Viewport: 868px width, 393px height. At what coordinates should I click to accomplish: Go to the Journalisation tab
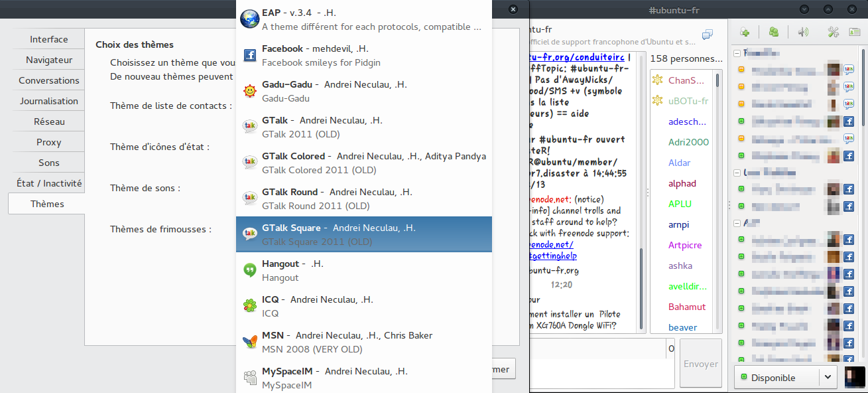(49, 101)
